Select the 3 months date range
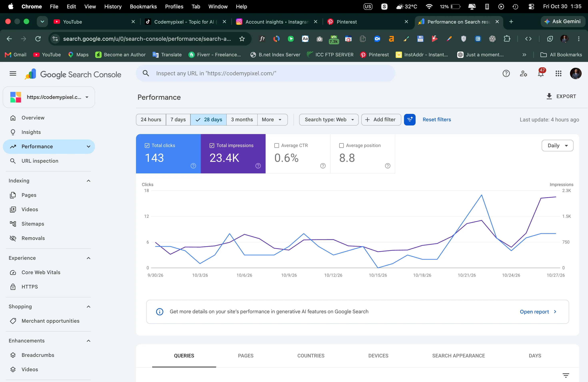The image size is (588, 382). pyautogui.click(x=242, y=120)
